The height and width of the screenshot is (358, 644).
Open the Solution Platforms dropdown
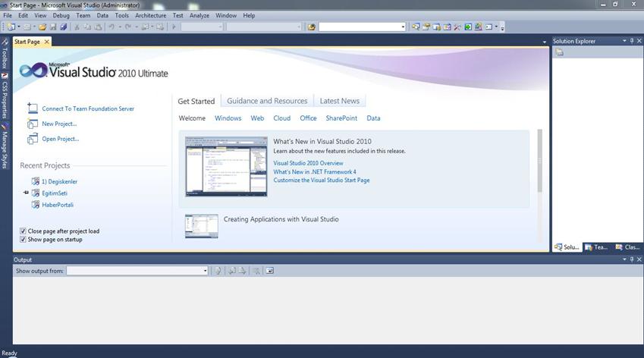coord(299,27)
